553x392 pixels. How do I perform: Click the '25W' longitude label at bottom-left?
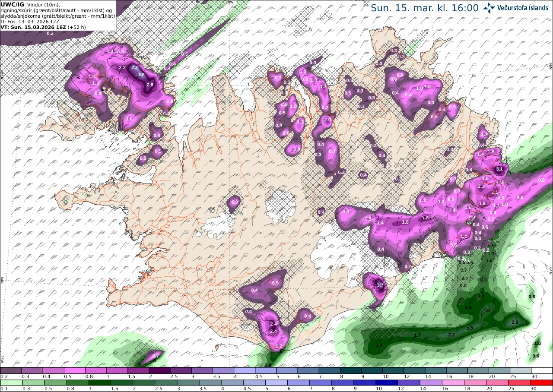tap(2, 359)
